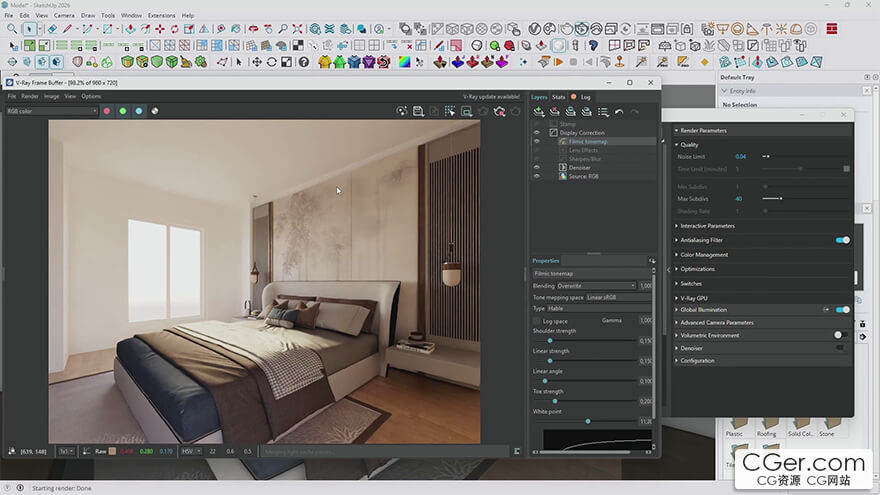880x495 pixels.
Task: Hide the Display Correction layer
Action: (537, 133)
